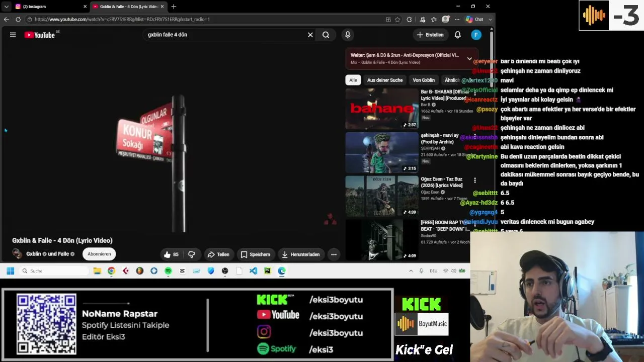644x362 pixels.
Task: Open the Gxblin channel avatar
Action: (18, 254)
